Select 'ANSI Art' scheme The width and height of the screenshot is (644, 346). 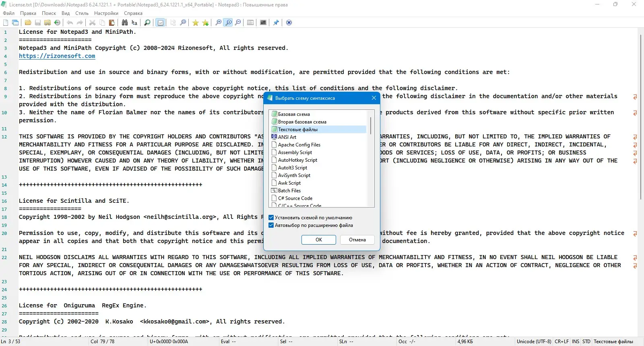pyautogui.click(x=319, y=137)
